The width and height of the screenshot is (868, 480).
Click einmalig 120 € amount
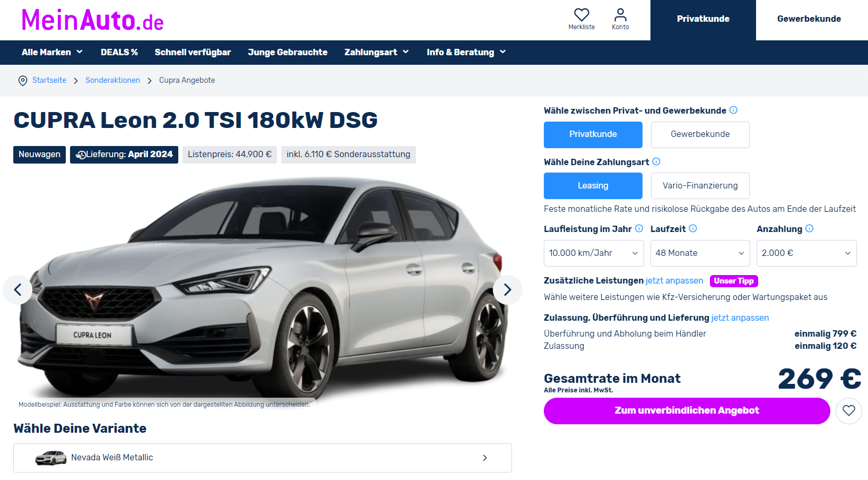(826, 346)
